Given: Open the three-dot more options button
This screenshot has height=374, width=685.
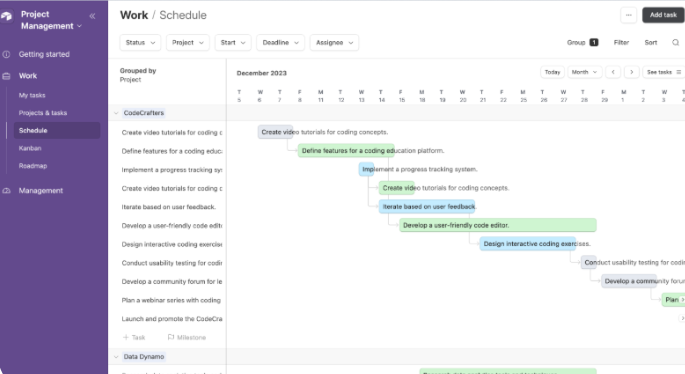Looking at the screenshot, I should (x=628, y=15).
